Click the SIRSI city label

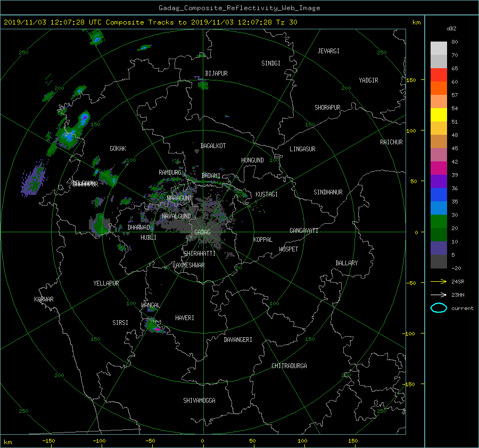[120, 323]
